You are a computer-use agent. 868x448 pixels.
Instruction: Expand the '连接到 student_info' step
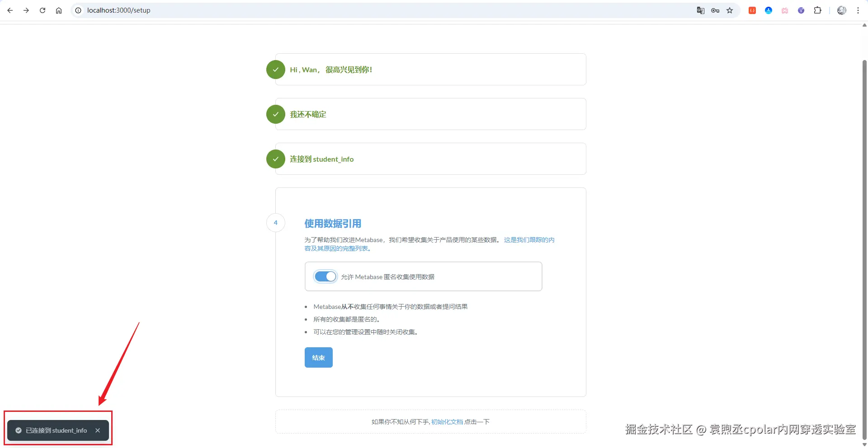[430, 159]
